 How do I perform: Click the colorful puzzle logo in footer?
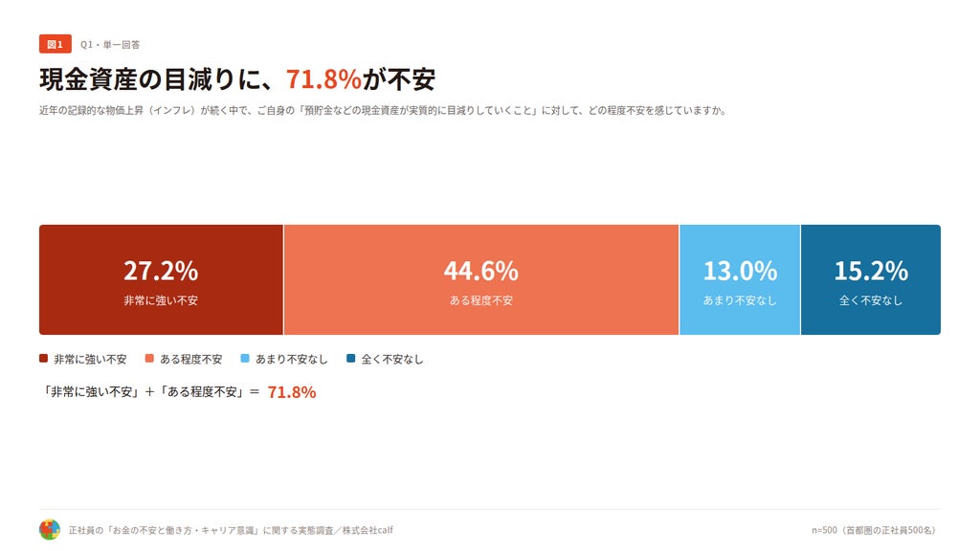coord(50,530)
